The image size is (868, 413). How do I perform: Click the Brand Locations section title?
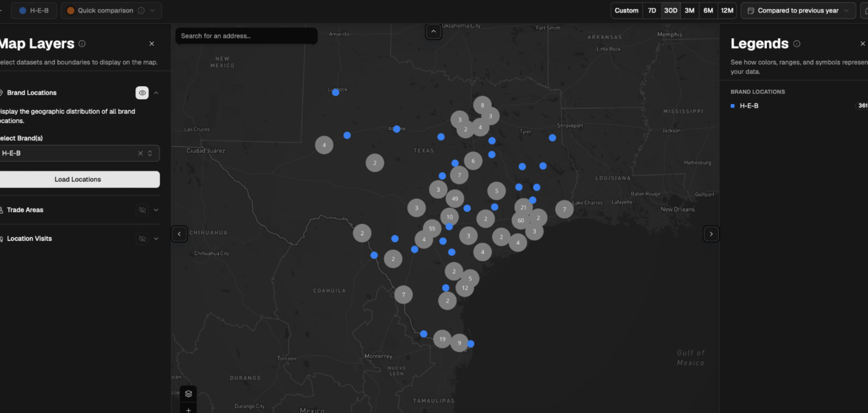click(x=32, y=93)
